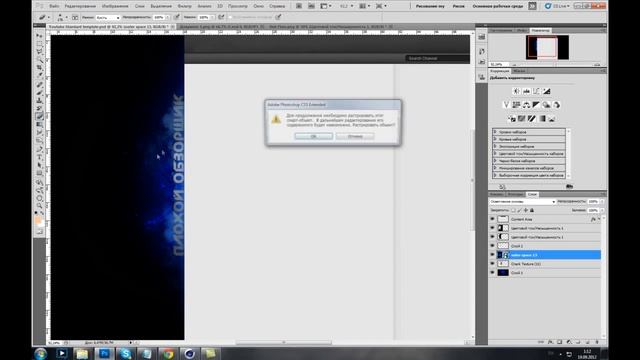640x360 pixels.
Task: Select the Zoom tool in the toolbox
Action: pyautogui.click(x=40, y=205)
